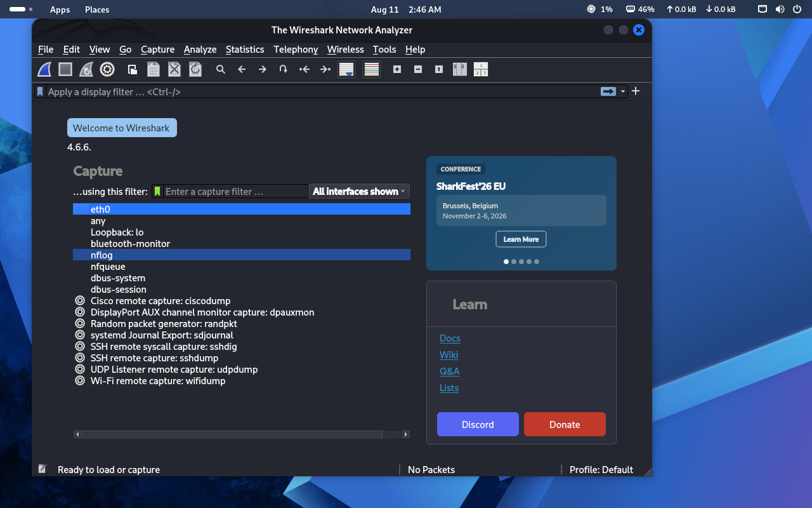Open options gear for Cisco remote capture
This screenshot has width=812, height=508.
[80, 300]
